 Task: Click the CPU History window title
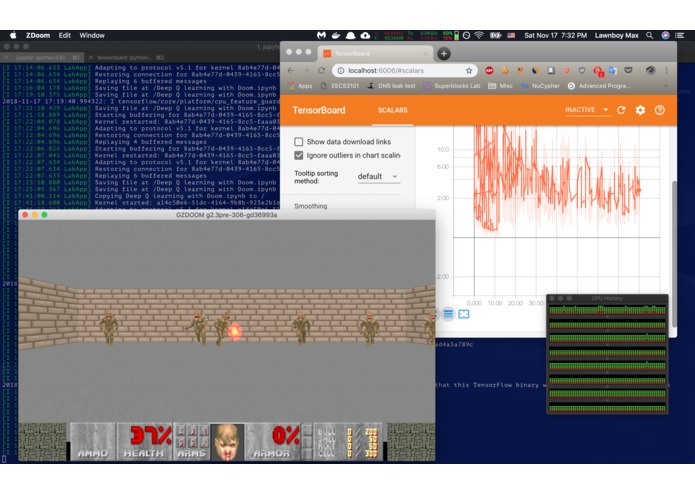(607, 298)
